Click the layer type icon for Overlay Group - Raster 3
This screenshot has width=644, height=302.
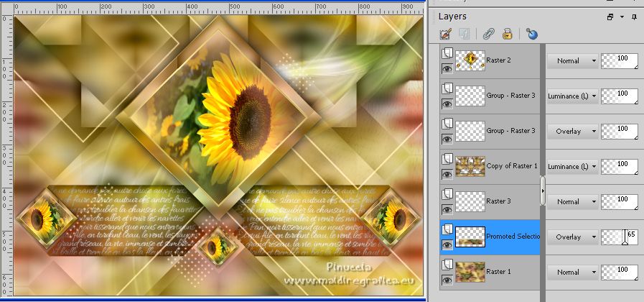(x=447, y=124)
